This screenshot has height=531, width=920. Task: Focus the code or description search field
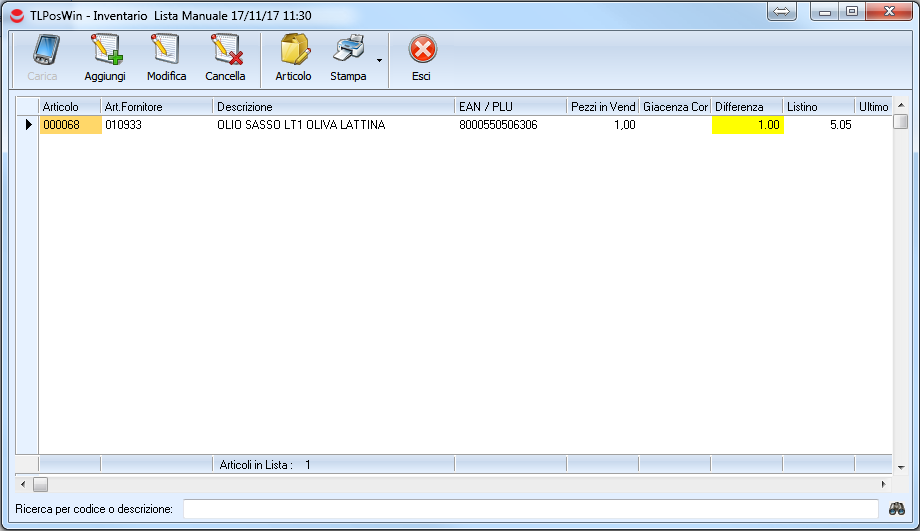(x=530, y=509)
